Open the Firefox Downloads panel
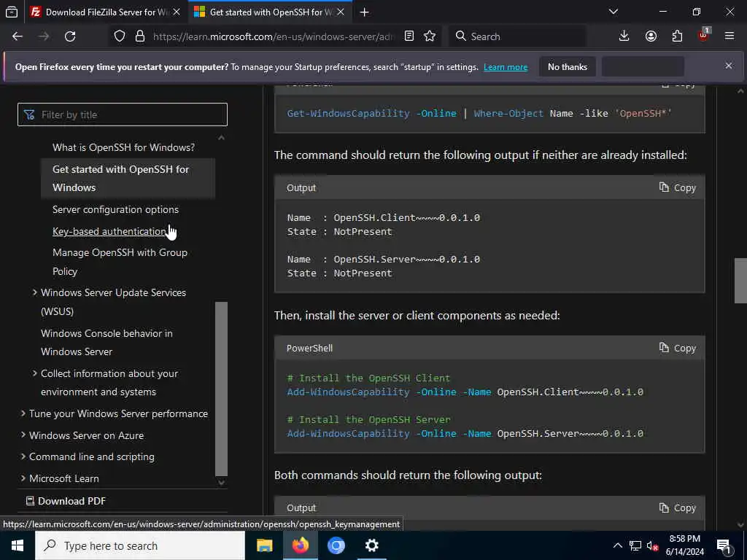This screenshot has width=747, height=560. point(624,36)
